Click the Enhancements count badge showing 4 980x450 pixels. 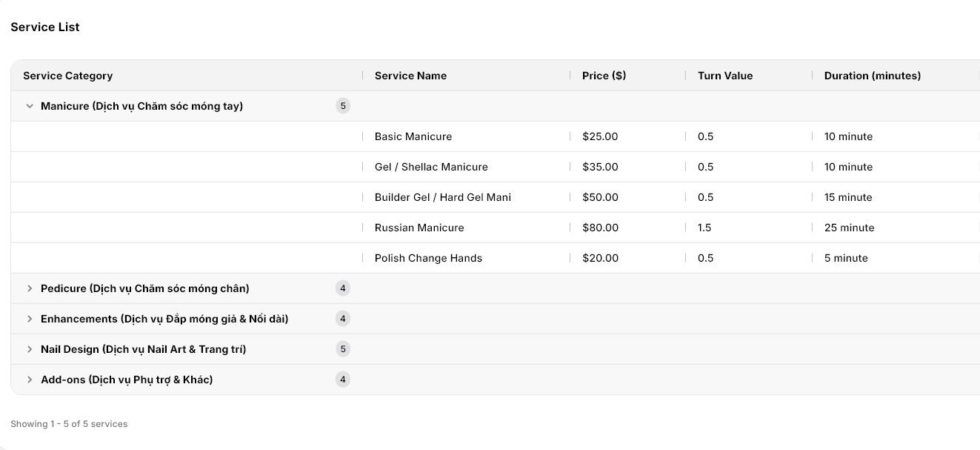pos(342,319)
